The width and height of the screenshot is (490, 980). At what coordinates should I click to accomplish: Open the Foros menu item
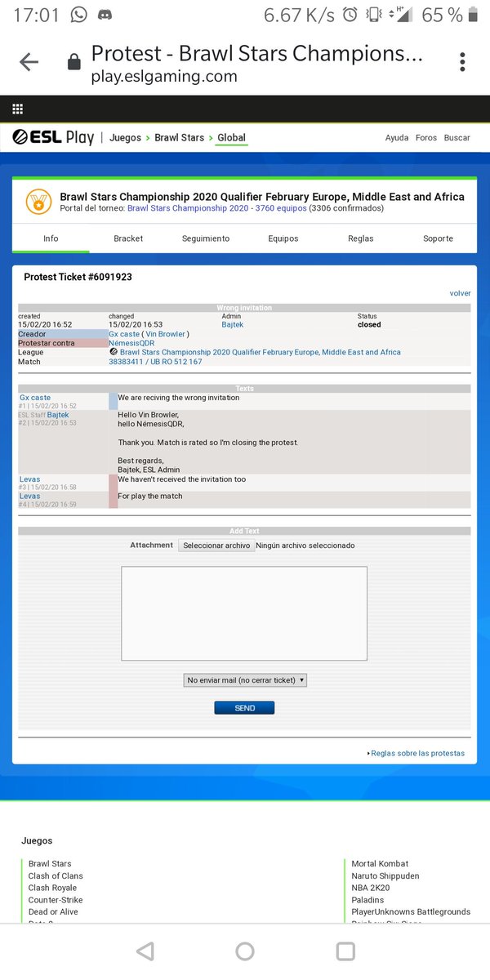click(426, 138)
